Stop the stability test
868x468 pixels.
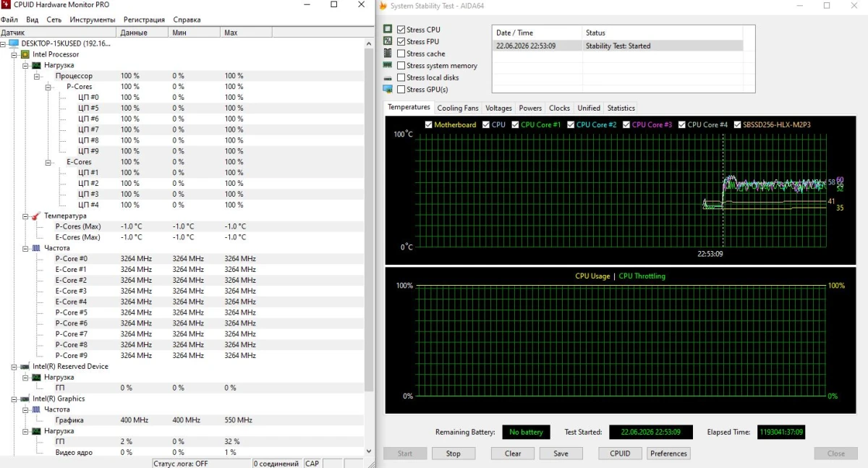(453, 454)
